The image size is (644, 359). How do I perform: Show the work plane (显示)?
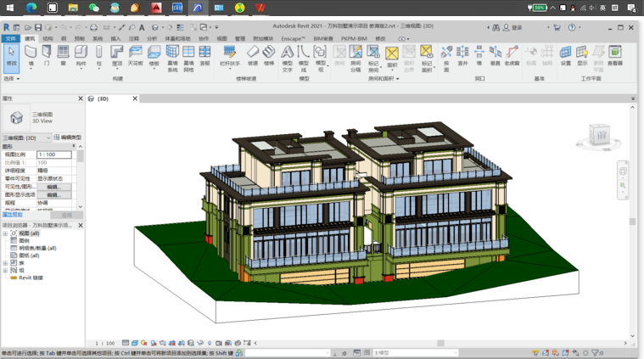coord(582,55)
